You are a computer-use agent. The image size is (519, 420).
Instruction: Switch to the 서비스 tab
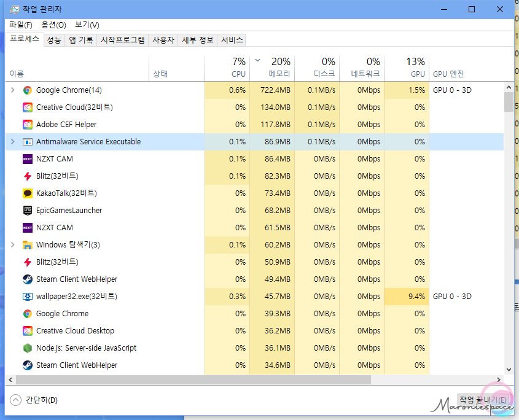pos(232,40)
